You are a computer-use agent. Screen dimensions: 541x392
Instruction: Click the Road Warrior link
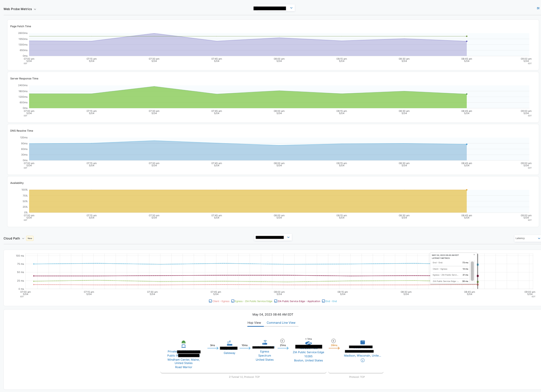[x=184, y=367]
